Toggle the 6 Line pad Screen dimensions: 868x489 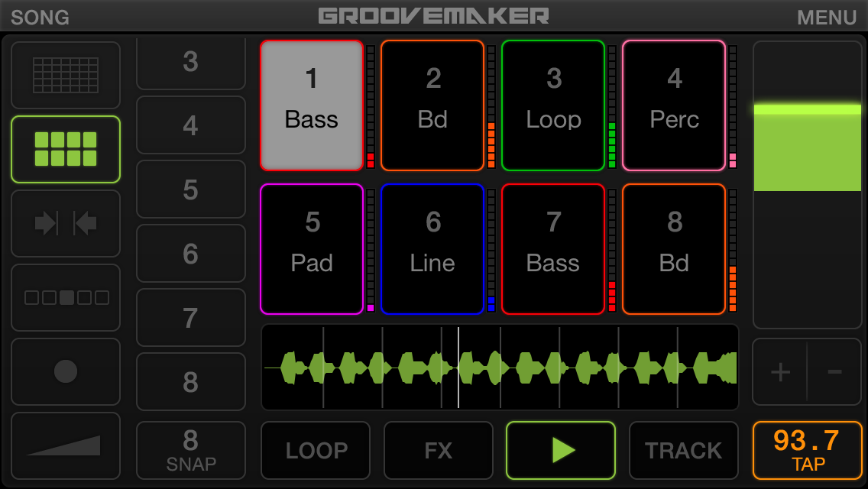(432, 249)
